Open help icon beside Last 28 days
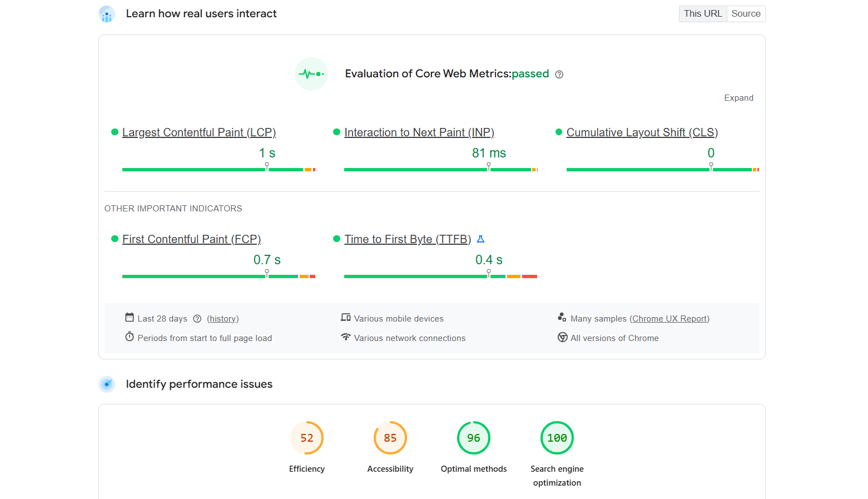 (x=197, y=319)
